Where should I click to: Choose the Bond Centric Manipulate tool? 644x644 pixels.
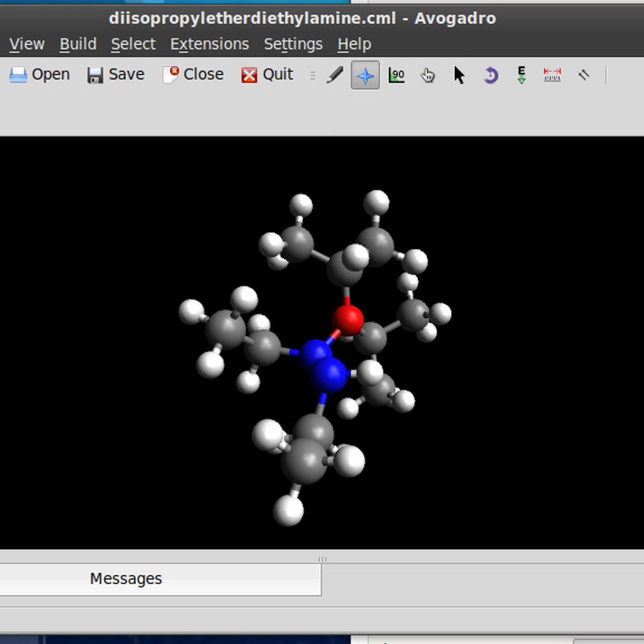click(x=396, y=75)
